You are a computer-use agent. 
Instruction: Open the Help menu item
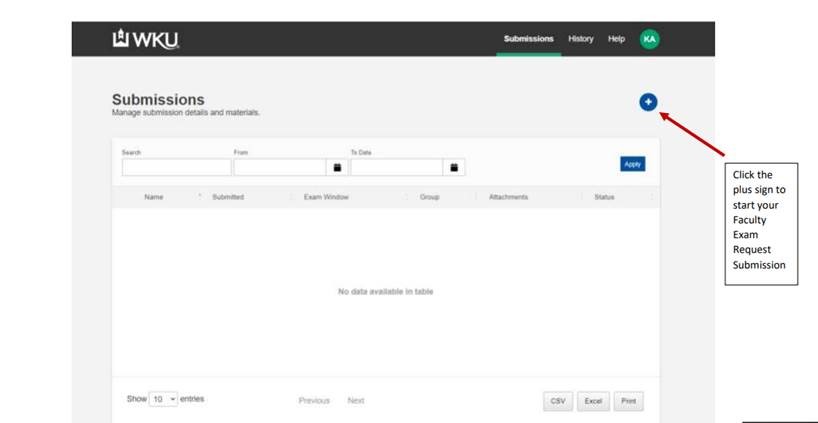(616, 39)
